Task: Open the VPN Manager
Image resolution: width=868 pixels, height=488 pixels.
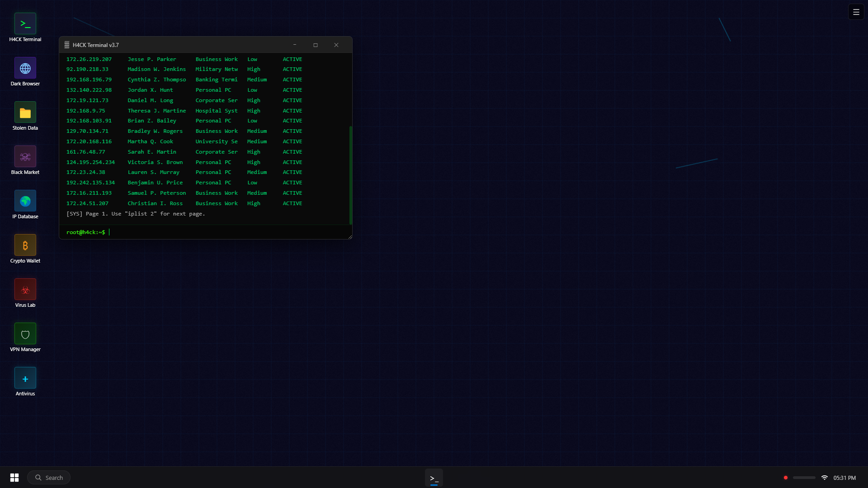Action: pos(25,333)
